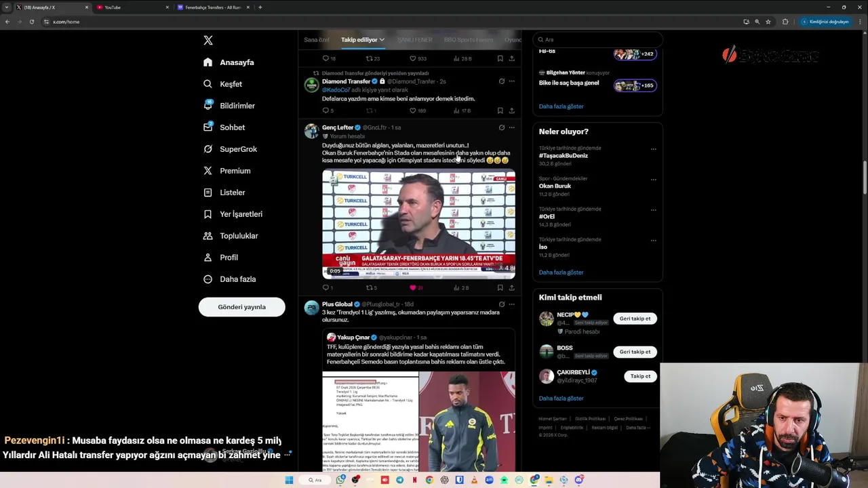Open more options on Diamond Transfer post

[x=511, y=81]
